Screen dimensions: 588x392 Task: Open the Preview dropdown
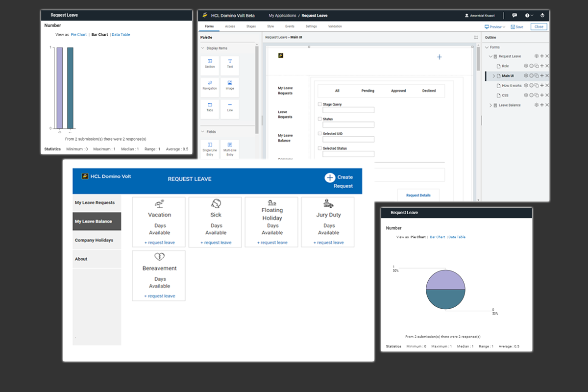coord(495,27)
